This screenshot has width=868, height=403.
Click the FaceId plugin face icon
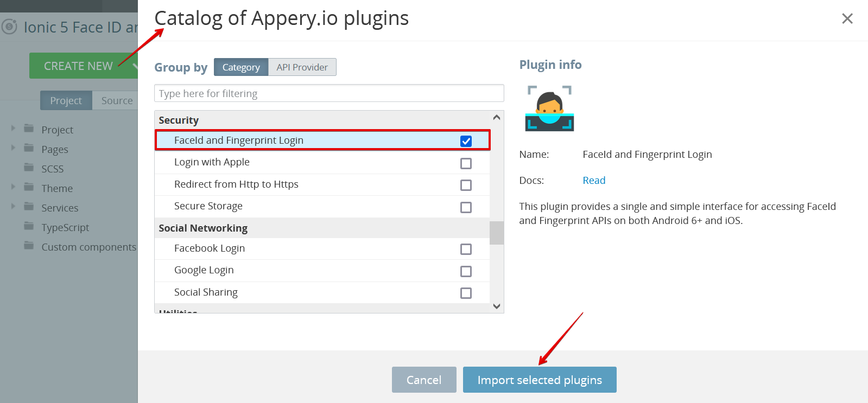(549, 108)
